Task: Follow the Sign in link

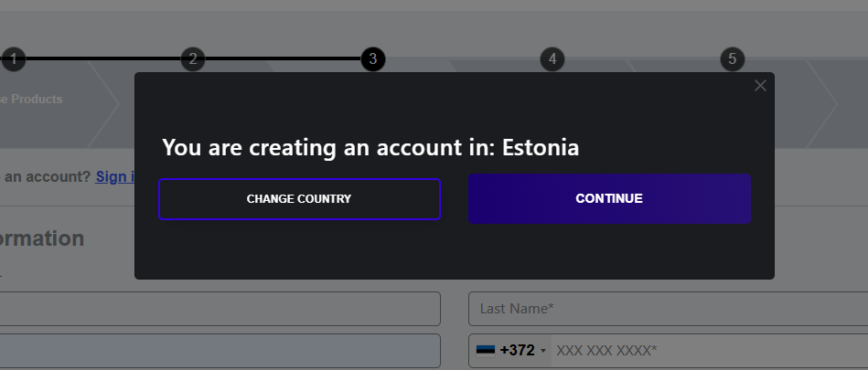Action: [115, 176]
